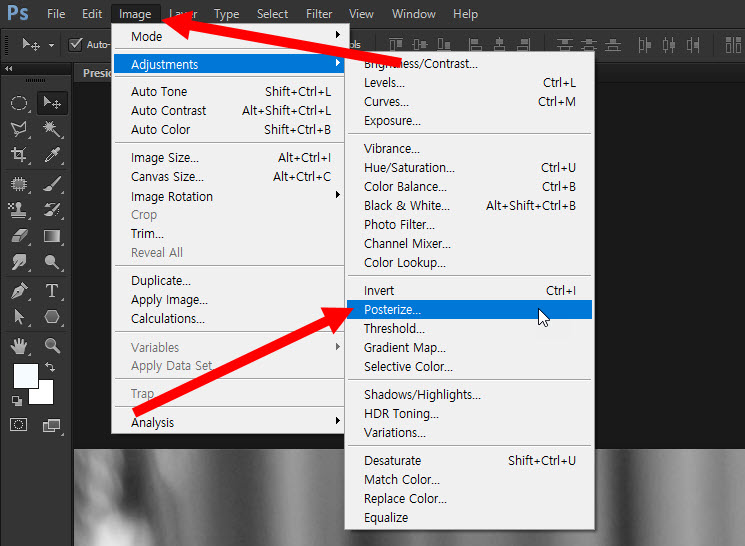Expand the Mode submenu

229,37
